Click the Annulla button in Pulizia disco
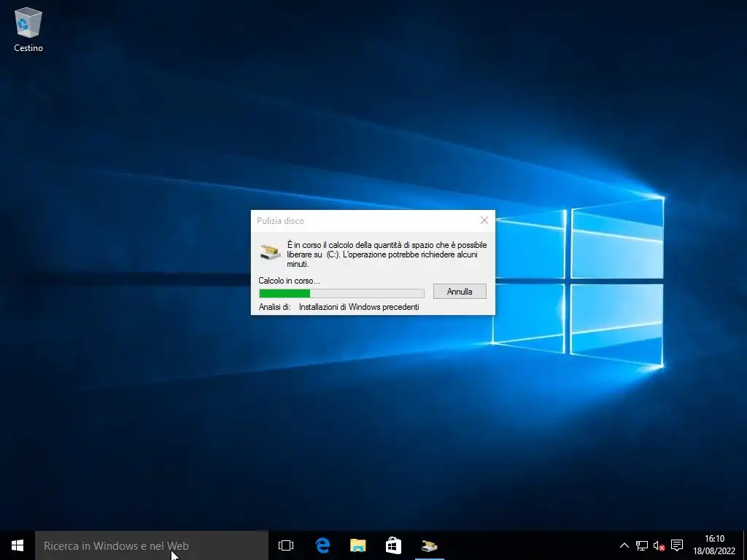Image resolution: width=747 pixels, height=560 pixels. pyautogui.click(x=460, y=292)
